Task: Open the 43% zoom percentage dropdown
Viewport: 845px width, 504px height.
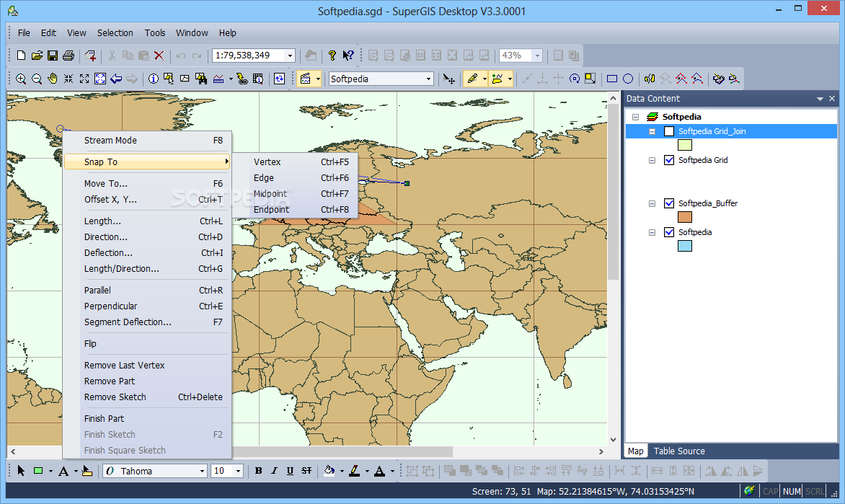Action: tap(536, 56)
